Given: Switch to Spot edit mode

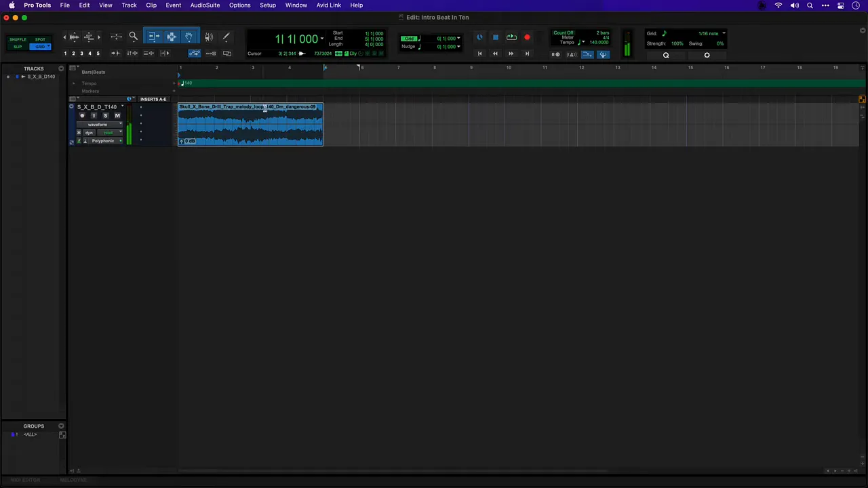Looking at the screenshot, I should [x=41, y=39].
